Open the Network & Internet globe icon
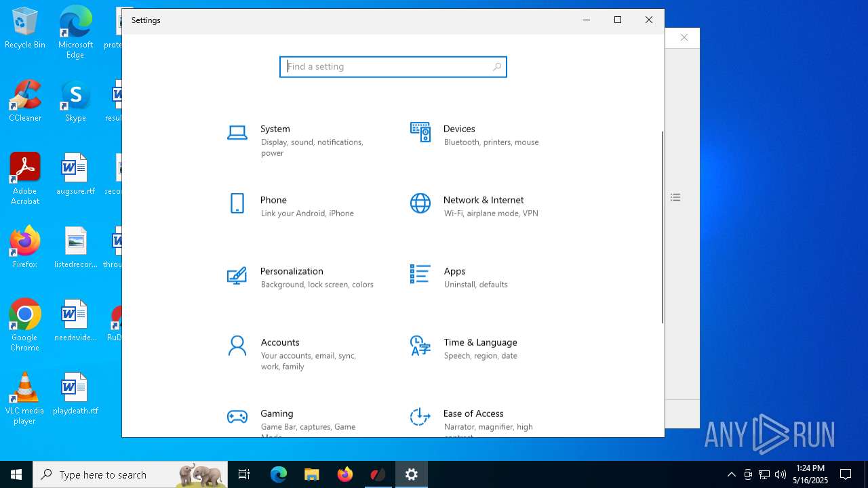This screenshot has height=488, width=868. (x=420, y=203)
